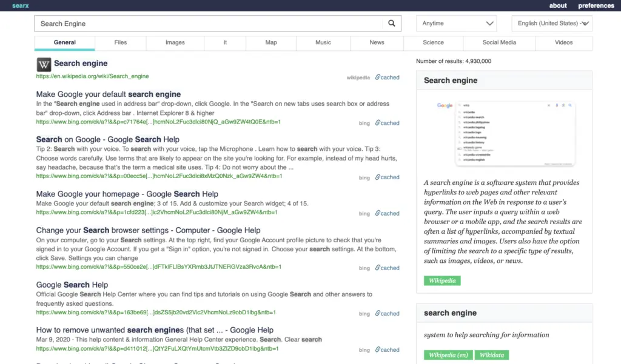This screenshot has height=364, width=621.
Task: Open Change your Search browser settings result
Action: [x=148, y=230]
